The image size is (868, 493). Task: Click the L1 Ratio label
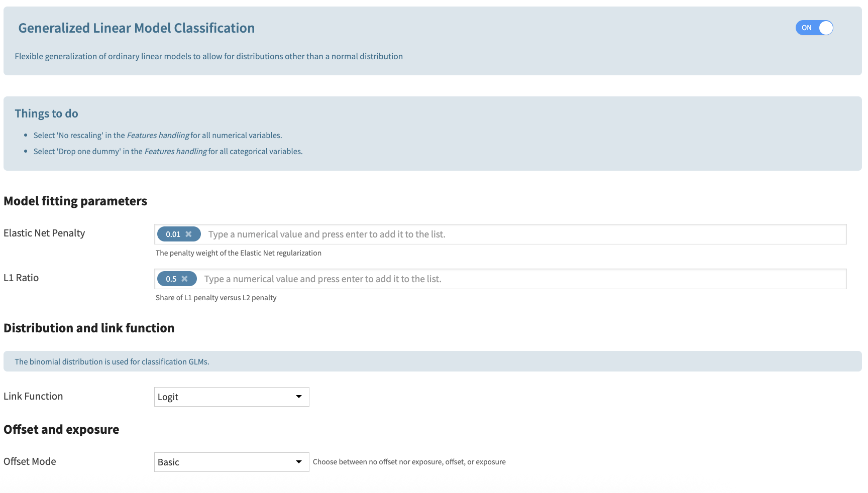(21, 278)
